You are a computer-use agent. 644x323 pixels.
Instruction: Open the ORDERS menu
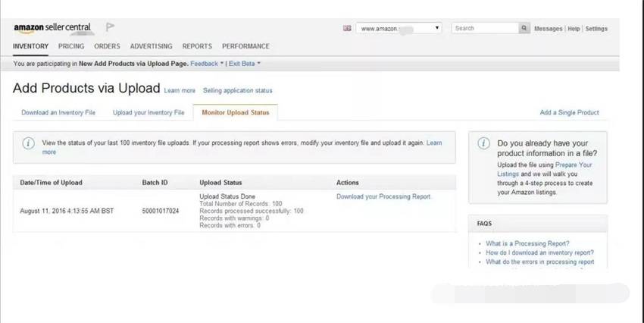tap(107, 46)
